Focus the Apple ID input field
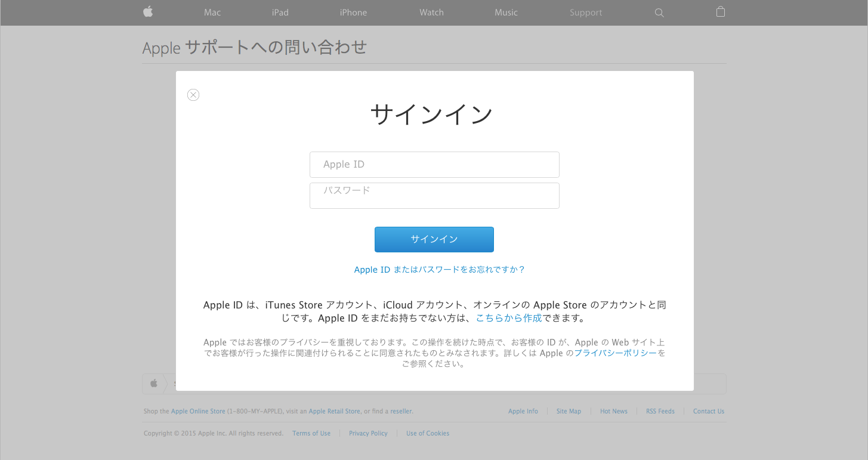The image size is (868, 460). click(x=434, y=165)
